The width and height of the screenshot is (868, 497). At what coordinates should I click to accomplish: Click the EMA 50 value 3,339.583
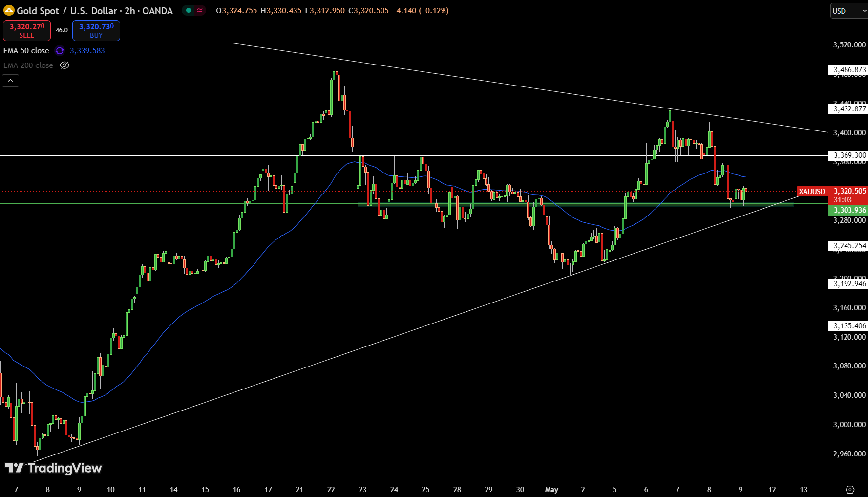click(87, 51)
